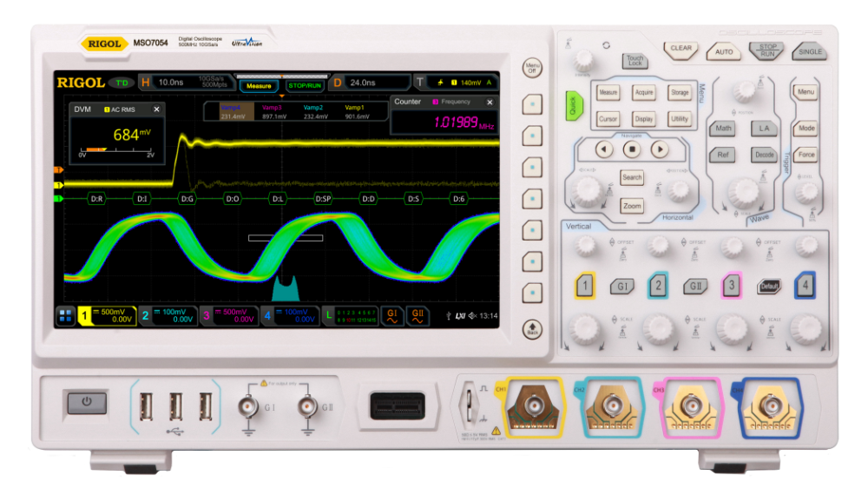Push the Measure menu key on the panel

click(608, 93)
